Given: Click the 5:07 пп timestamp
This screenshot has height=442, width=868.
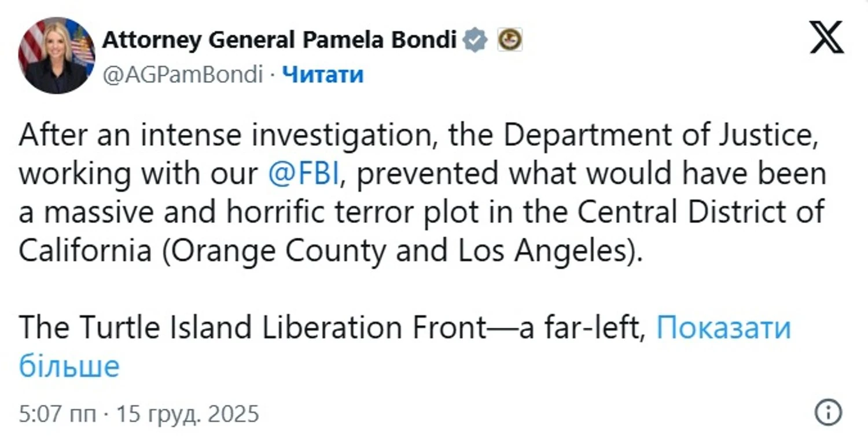Looking at the screenshot, I should (x=57, y=414).
